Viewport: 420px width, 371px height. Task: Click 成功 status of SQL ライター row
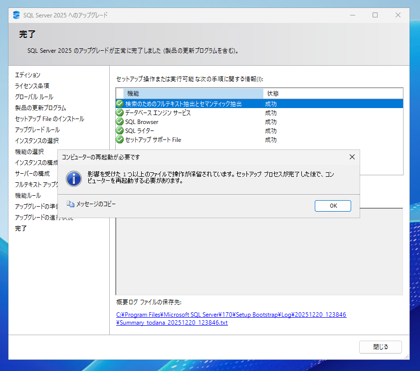[271, 131]
